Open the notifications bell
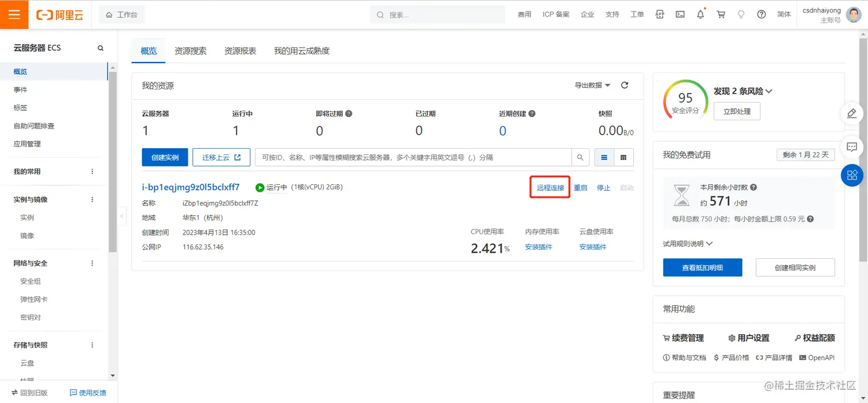 click(700, 14)
